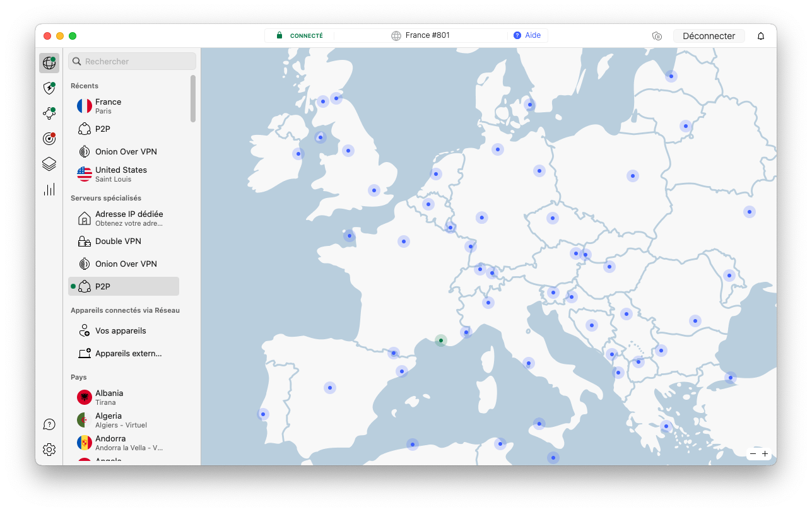812x512 pixels.
Task: Click in the Rechercher search field
Action: point(132,61)
